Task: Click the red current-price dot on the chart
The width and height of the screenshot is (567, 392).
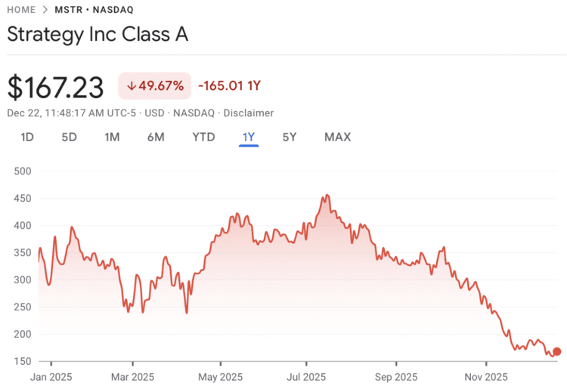Action: 557,351
